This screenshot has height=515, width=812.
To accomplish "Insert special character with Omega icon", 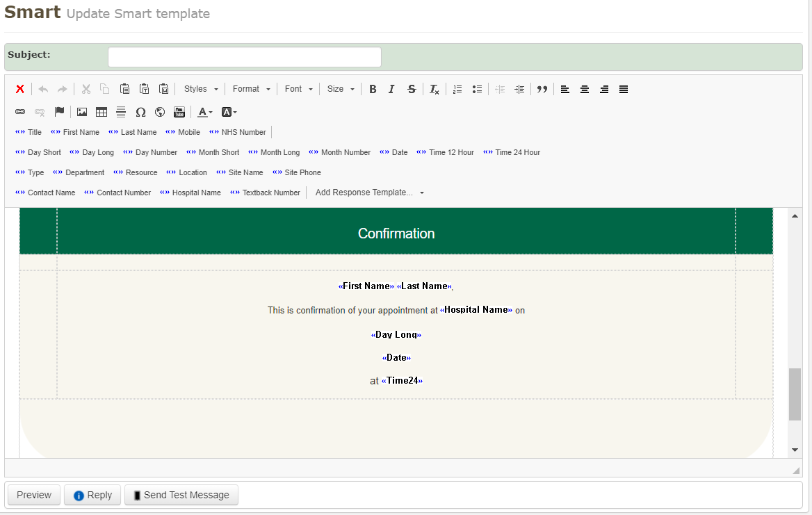I will point(140,112).
